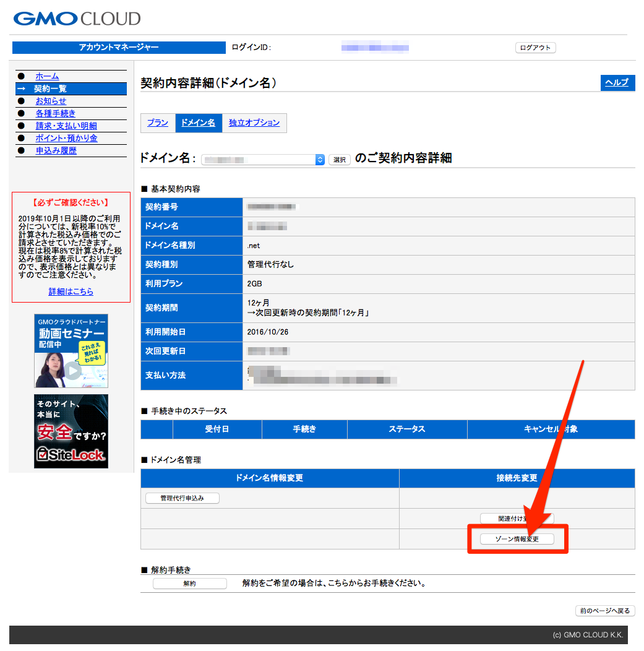Open 申込み履歴 in the sidebar
644x651 pixels.
pos(56,150)
